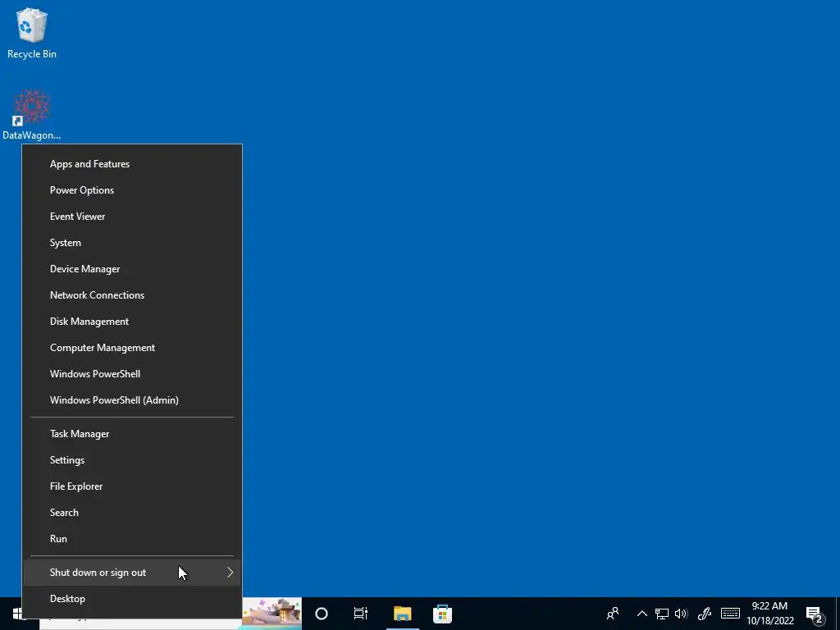Screen dimensions: 840x630
Task: Choose System in the menu
Action: pyautogui.click(x=132, y=243)
